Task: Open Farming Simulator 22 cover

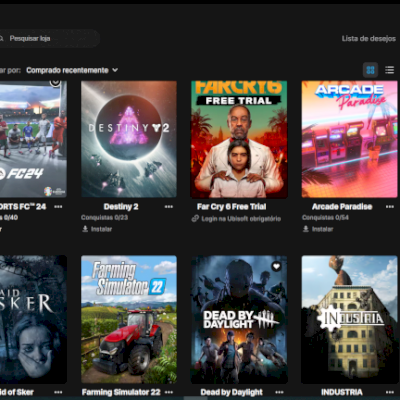Action: (129, 319)
